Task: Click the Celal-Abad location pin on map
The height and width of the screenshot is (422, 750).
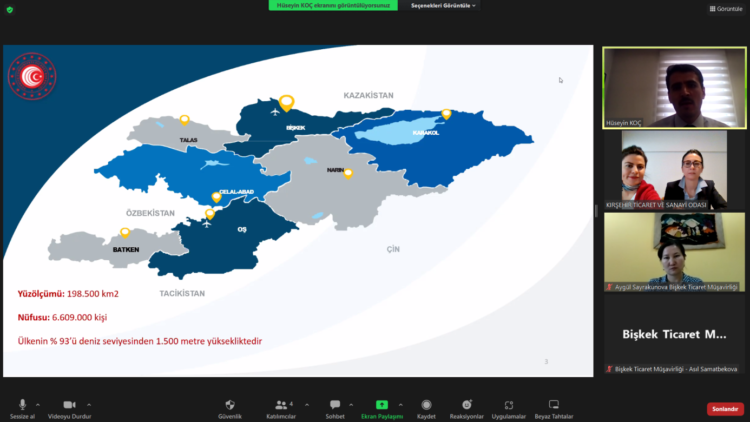Action: [216, 197]
